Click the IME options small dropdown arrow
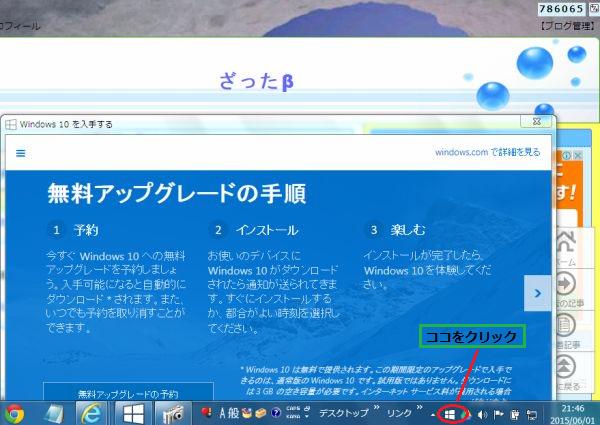Screen dimensions: 600x425 [x=307, y=417]
